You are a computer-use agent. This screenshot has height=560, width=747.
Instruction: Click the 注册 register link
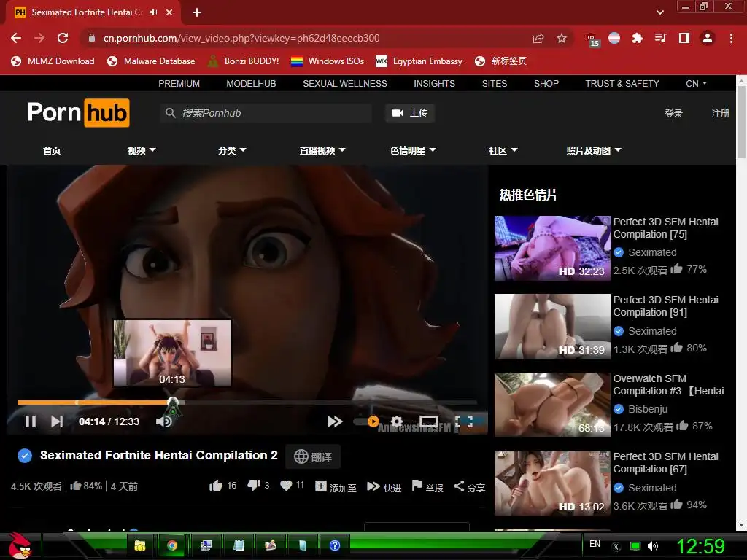(x=720, y=113)
